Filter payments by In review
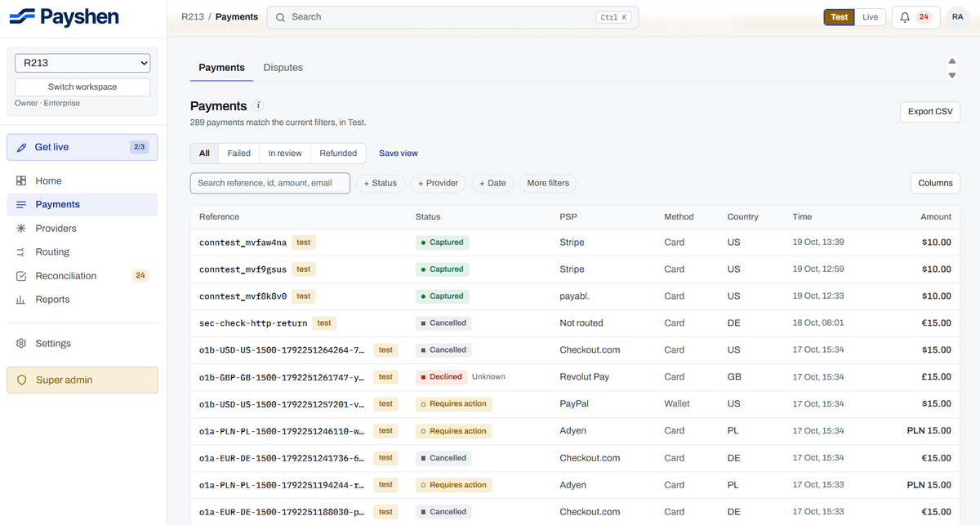Image resolution: width=980 pixels, height=525 pixels. pyautogui.click(x=285, y=153)
